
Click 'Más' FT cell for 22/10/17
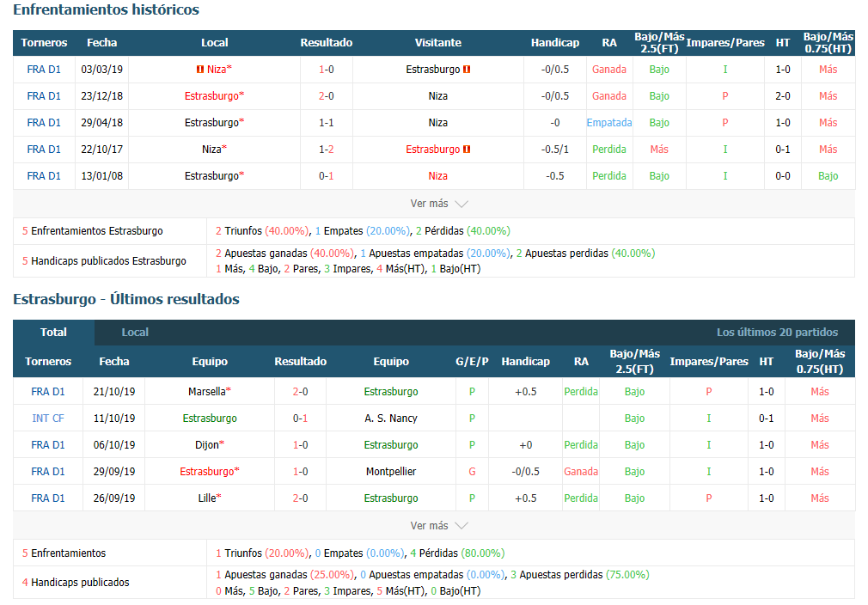pyautogui.click(x=659, y=149)
